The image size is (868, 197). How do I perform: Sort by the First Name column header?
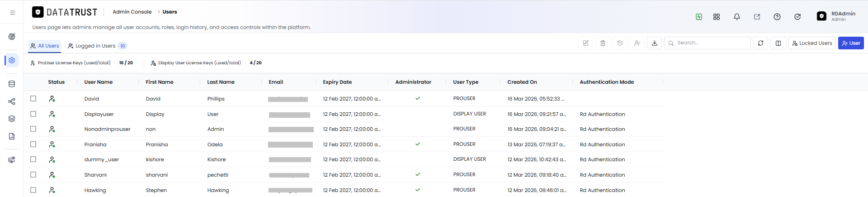pyautogui.click(x=160, y=82)
